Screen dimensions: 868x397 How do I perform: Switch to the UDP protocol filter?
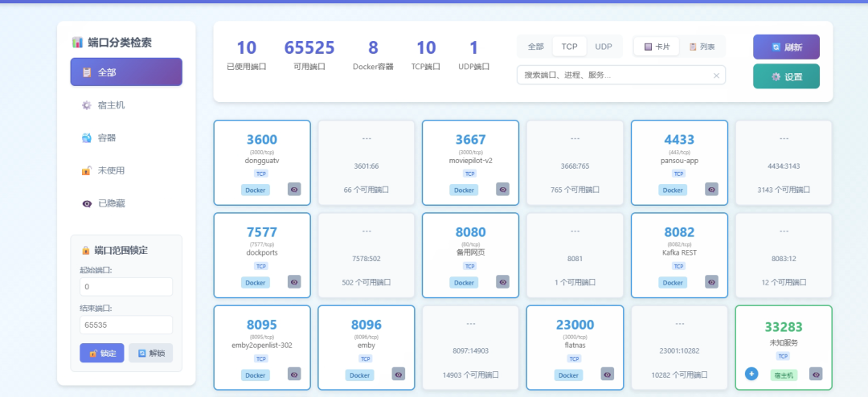click(603, 47)
